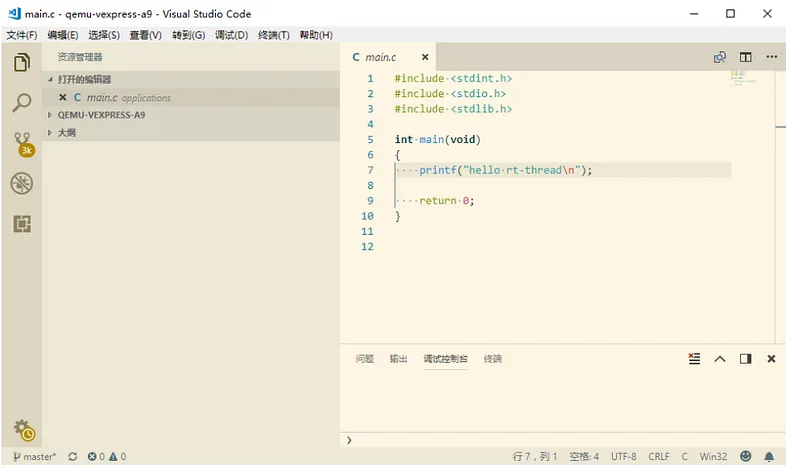Change end of line sequence CRLF
The width and height of the screenshot is (786, 468).
[x=659, y=456]
